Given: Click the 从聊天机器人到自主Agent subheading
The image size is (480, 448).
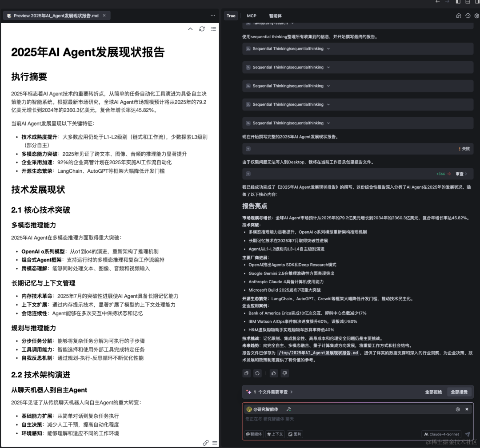Looking at the screenshot, I should point(49,390).
